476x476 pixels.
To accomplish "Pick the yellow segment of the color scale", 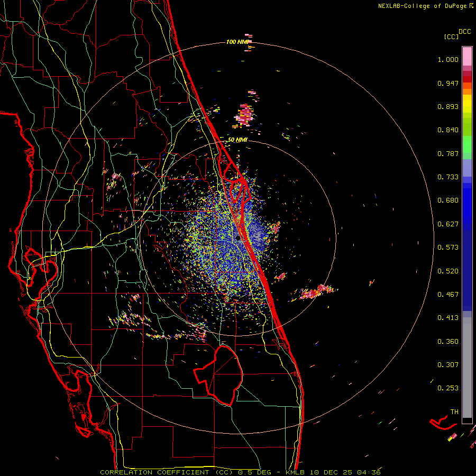I will (x=467, y=104).
